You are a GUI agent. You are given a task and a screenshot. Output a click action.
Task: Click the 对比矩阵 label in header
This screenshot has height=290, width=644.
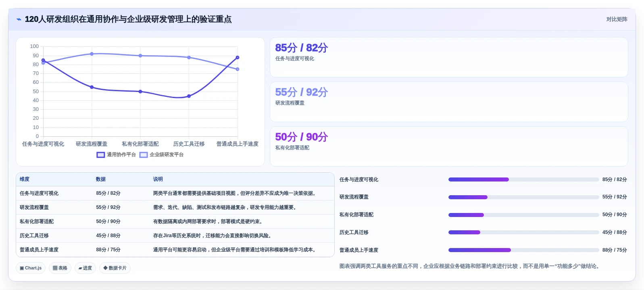(x=617, y=19)
